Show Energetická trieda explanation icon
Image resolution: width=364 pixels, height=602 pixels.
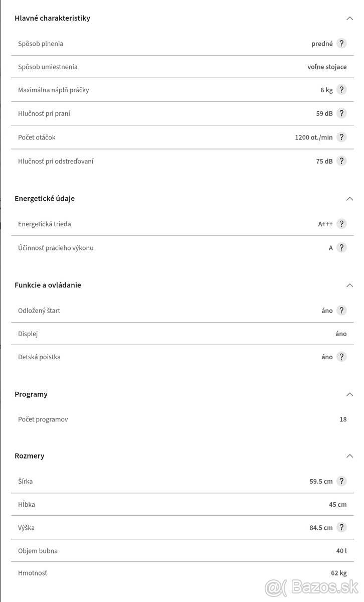click(341, 224)
